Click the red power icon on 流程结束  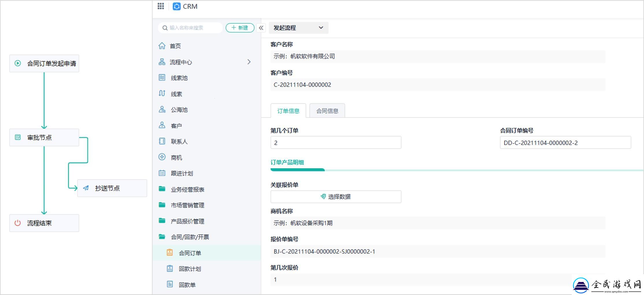18,223
